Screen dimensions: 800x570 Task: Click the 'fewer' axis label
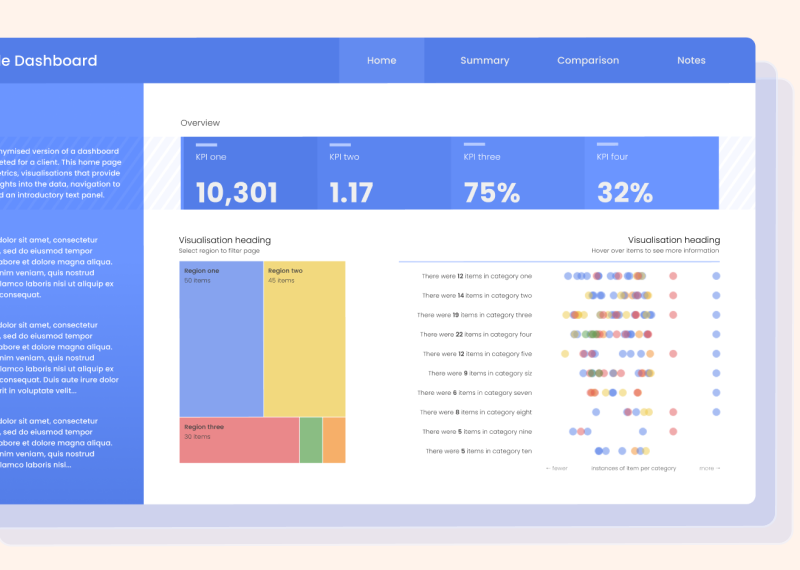[557, 468]
